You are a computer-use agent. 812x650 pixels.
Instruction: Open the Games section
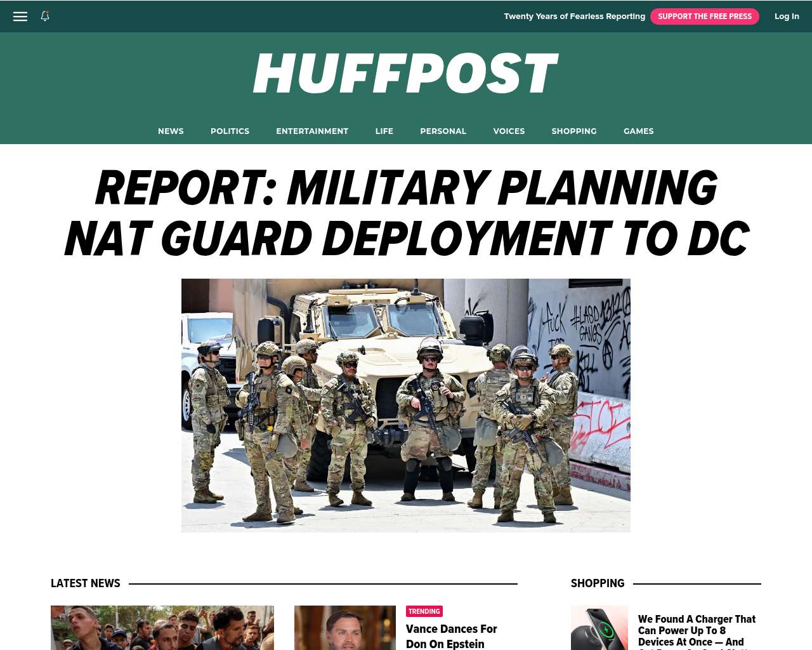coord(638,131)
